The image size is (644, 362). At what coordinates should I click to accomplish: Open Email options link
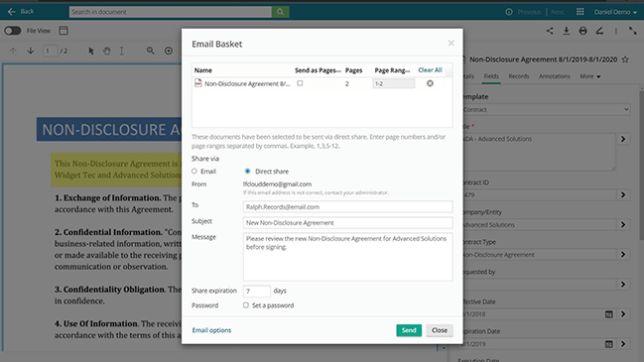tap(211, 330)
